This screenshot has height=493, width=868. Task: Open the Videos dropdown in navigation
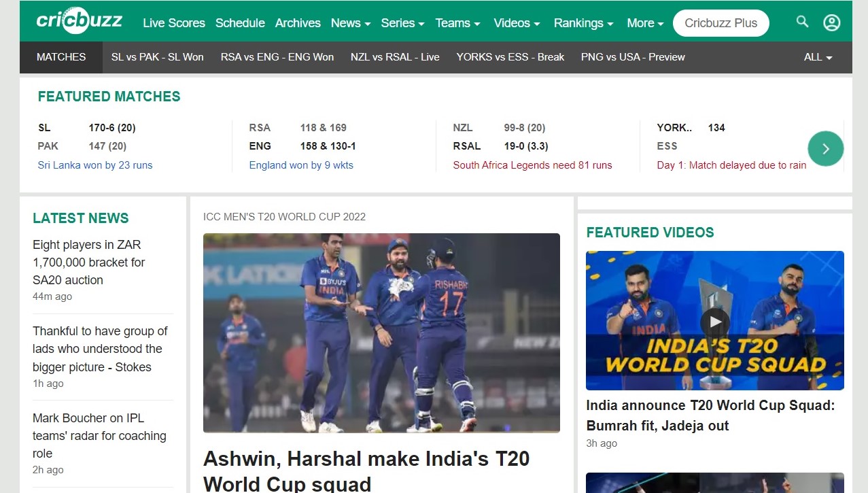click(517, 23)
